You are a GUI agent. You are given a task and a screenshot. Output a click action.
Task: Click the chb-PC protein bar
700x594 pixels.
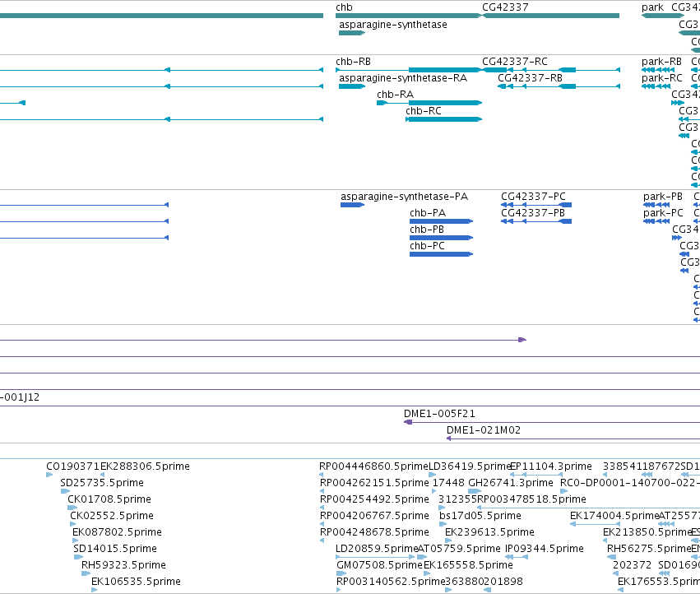click(441, 254)
